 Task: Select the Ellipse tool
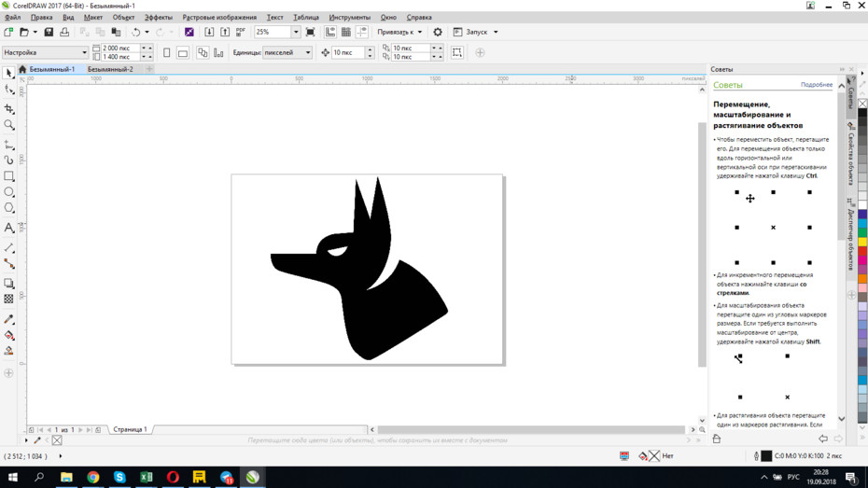[x=8, y=192]
